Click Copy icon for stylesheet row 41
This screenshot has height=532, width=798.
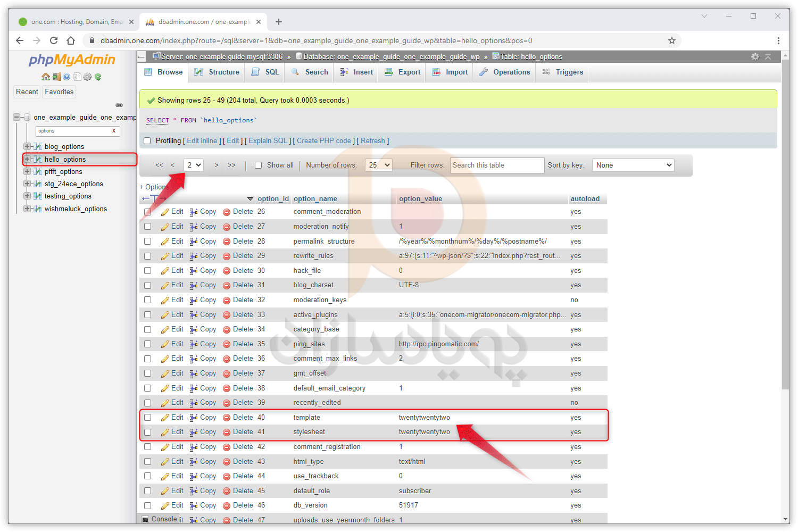pos(194,432)
